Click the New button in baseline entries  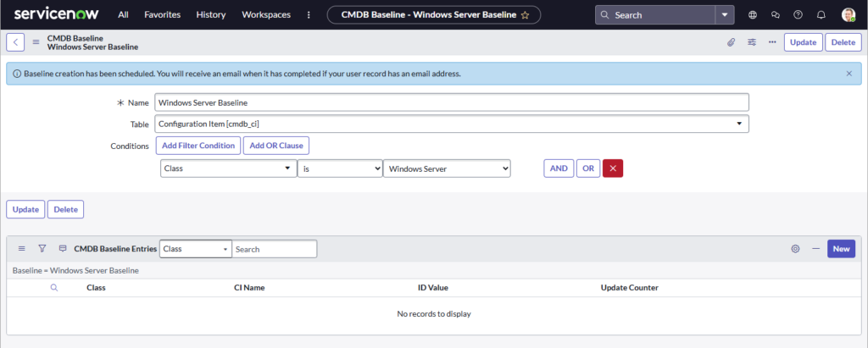tap(841, 249)
